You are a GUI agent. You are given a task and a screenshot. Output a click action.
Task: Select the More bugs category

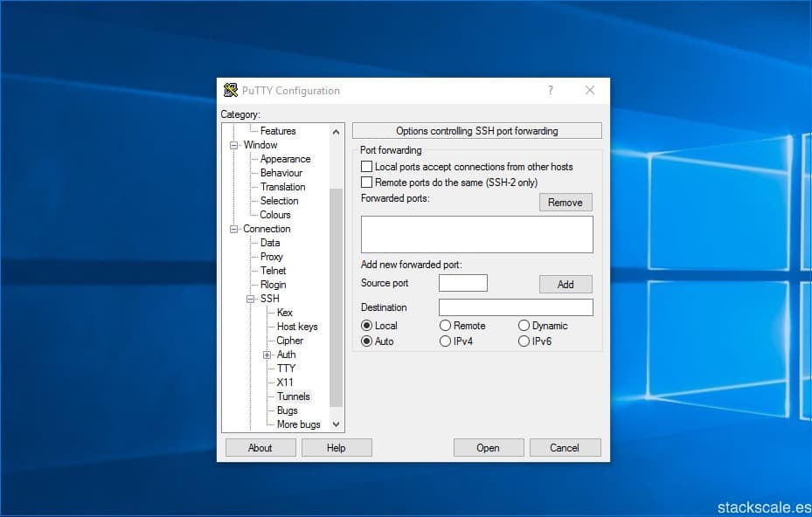coord(299,424)
